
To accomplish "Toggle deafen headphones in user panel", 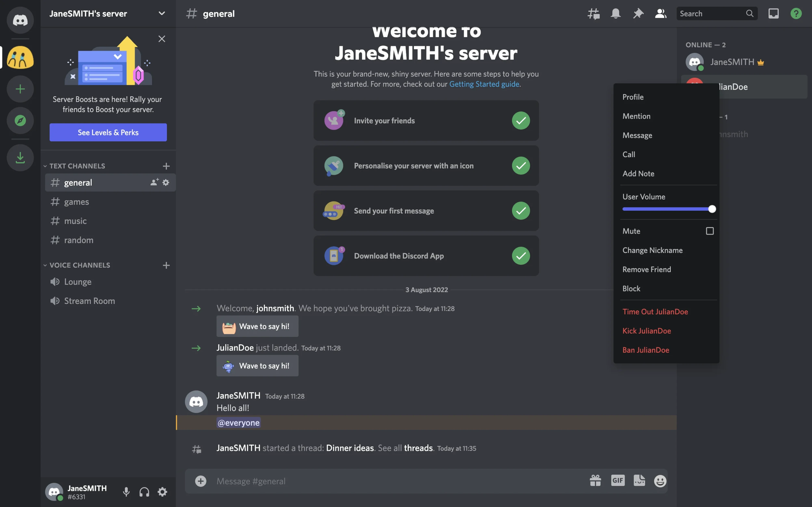I will [x=144, y=492].
